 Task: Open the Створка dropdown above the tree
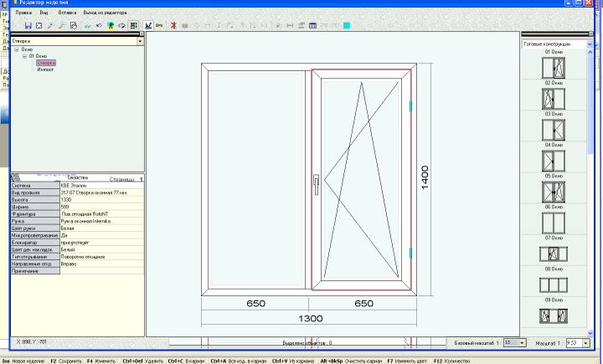point(140,41)
